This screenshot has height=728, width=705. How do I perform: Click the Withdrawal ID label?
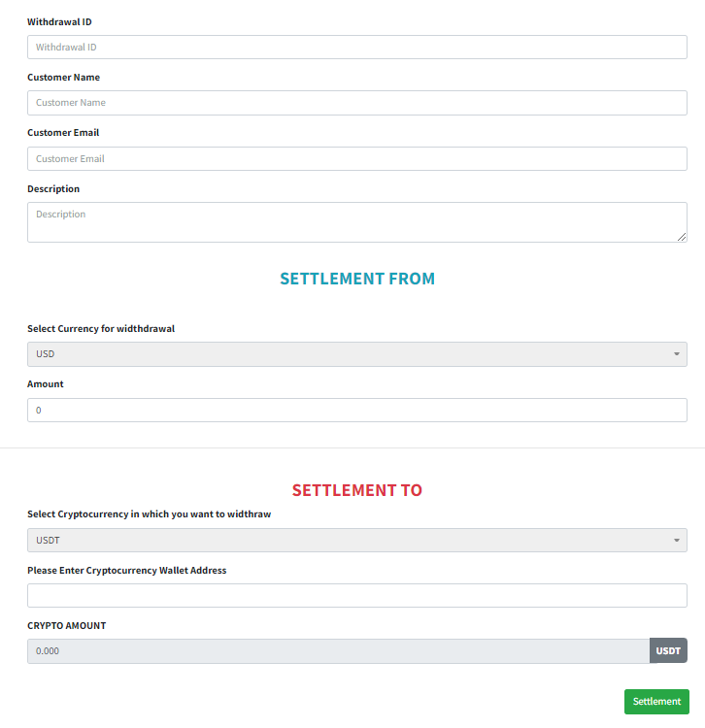click(x=59, y=21)
